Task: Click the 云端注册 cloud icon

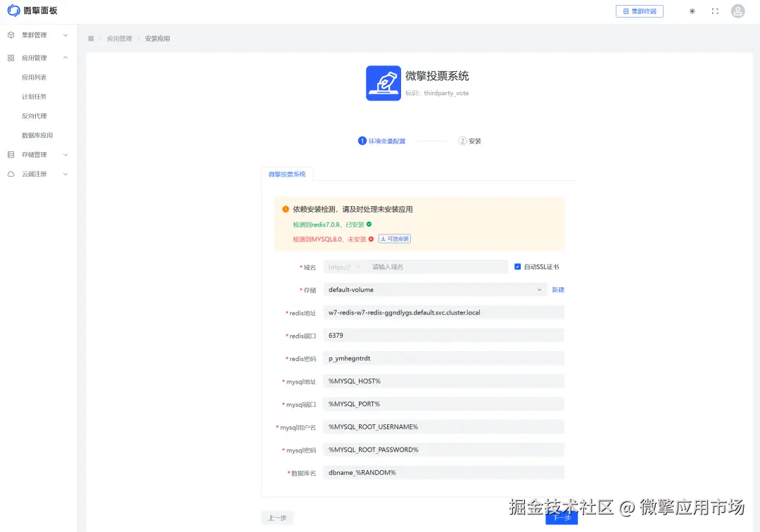Action: click(11, 174)
